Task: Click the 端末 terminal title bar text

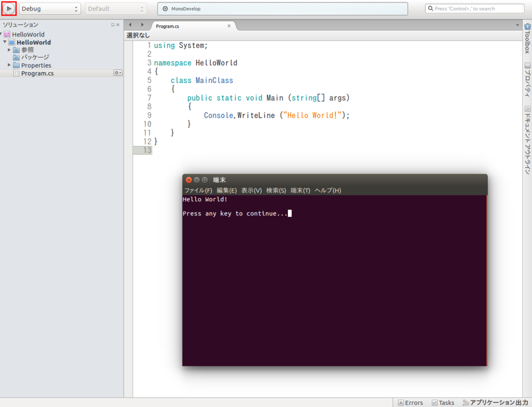Action: [219, 180]
